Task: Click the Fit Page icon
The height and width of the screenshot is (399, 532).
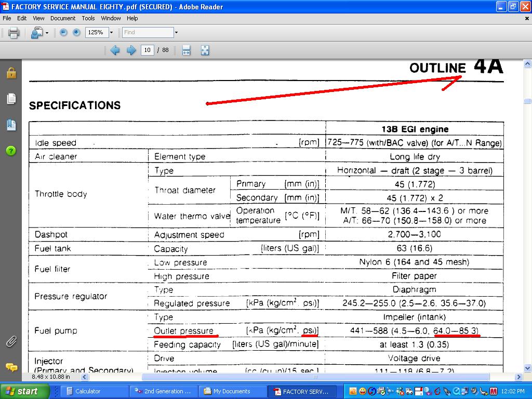Action: pos(205,50)
